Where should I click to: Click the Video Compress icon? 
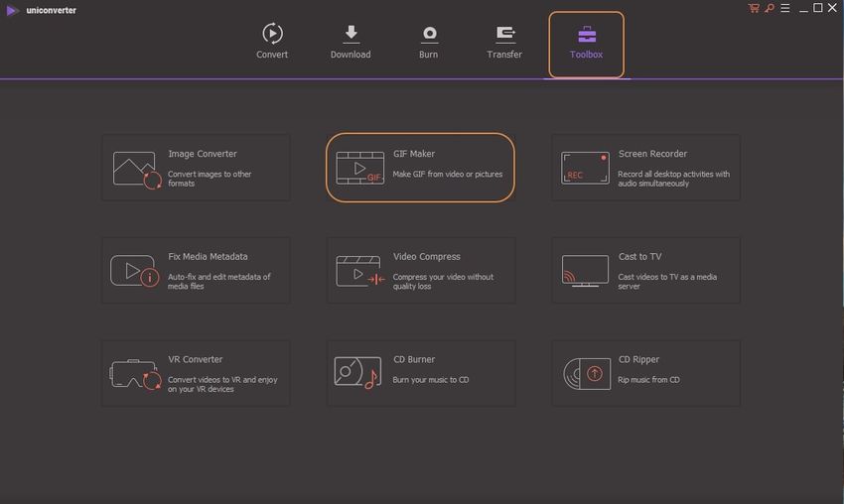pos(359,271)
